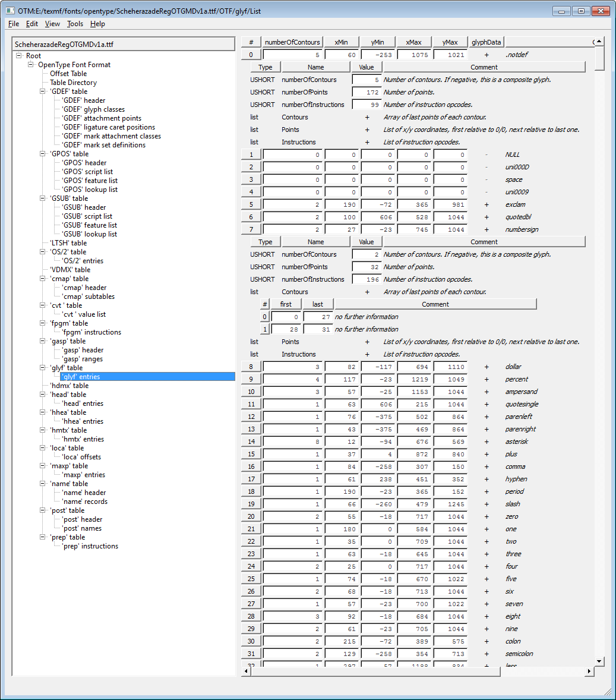The image size is (616, 700).
Task: Click the vertical scrollbar thumb
Action: 599,58
